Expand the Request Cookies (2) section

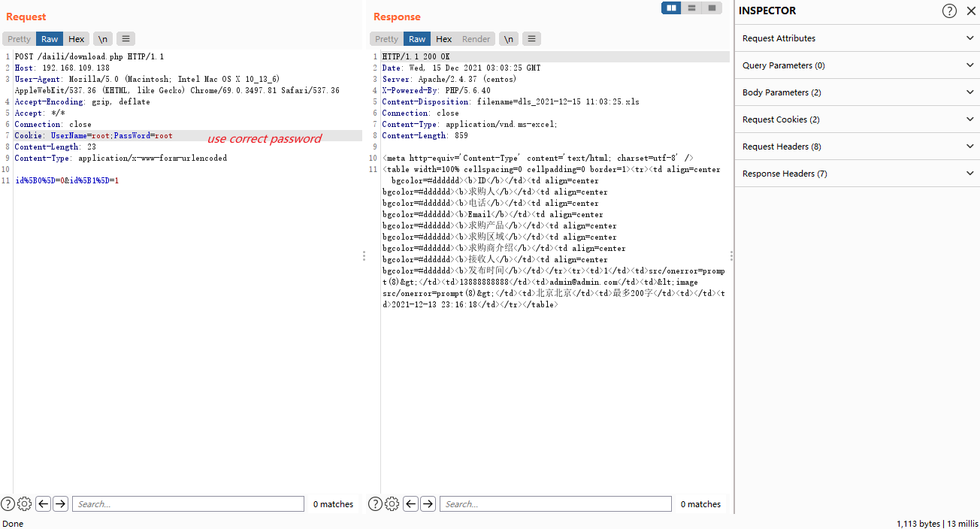pos(857,119)
